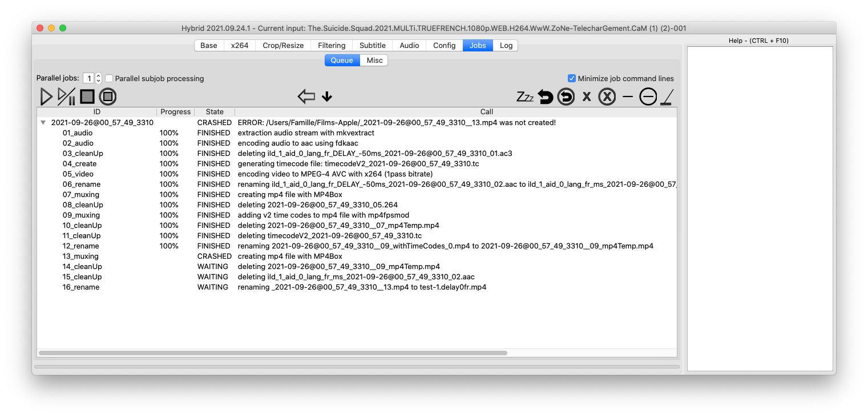Click the circled stop icon
Screen dimensions: 868x417
[107, 97]
